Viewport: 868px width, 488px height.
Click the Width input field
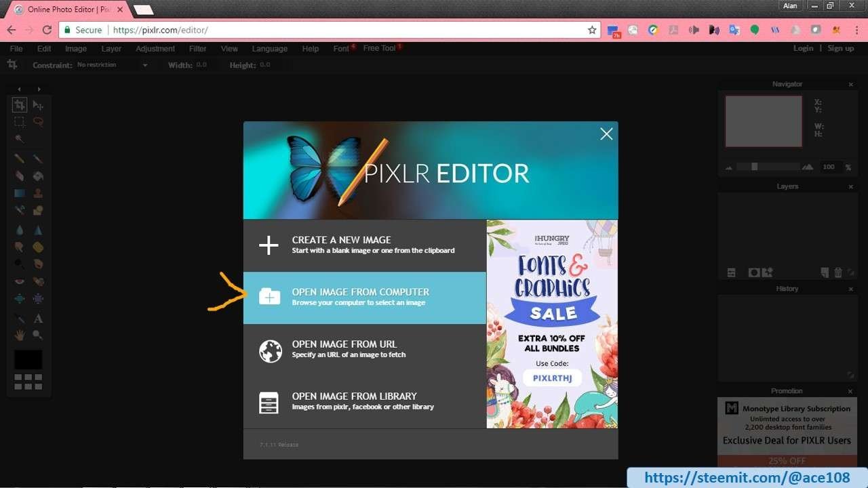[x=205, y=65]
